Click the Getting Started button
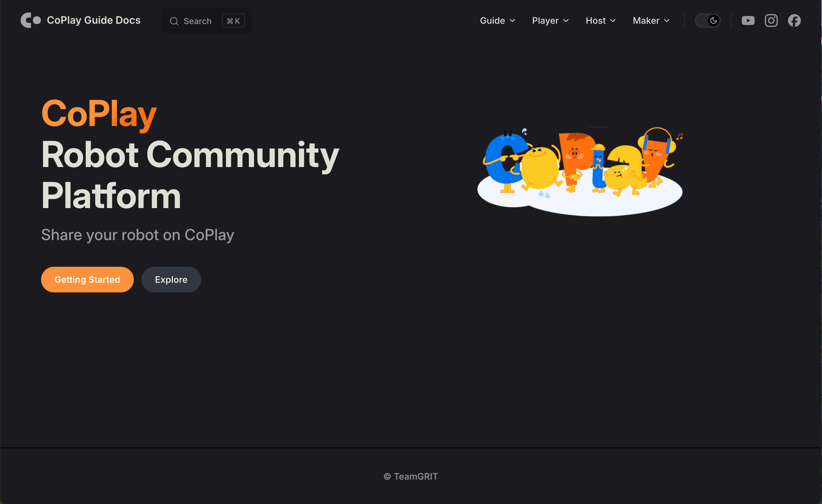 87,280
